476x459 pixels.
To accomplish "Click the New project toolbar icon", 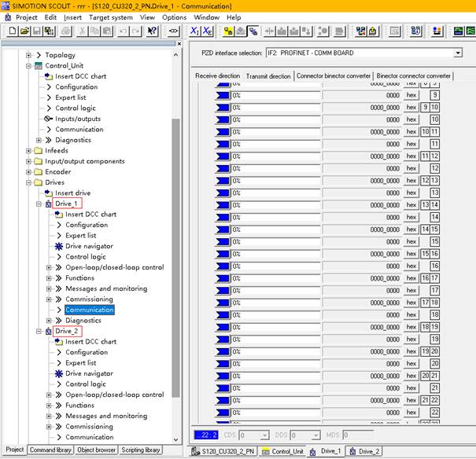I will [13, 31].
